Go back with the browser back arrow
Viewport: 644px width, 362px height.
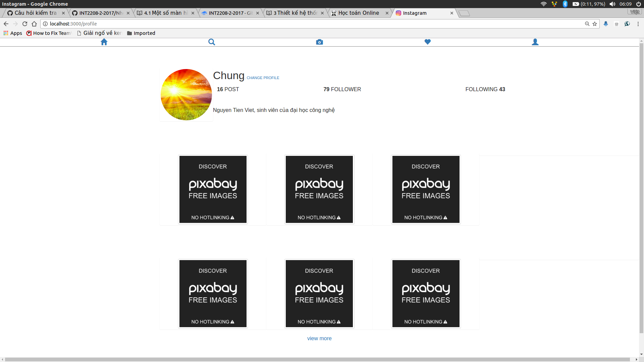coord(6,24)
